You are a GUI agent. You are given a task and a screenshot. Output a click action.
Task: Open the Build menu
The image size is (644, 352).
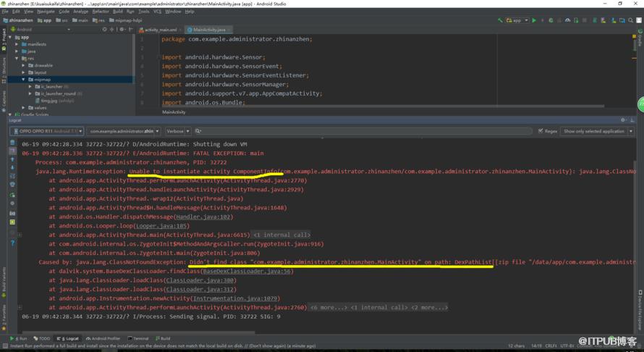tap(118, 12)
